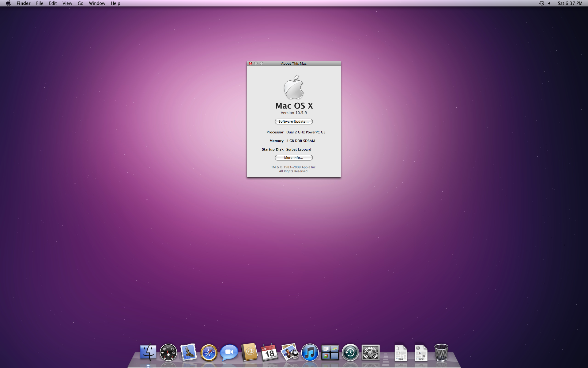Open the Trash in the Dock
588x368 pixels.
click(x=441, y=352)
